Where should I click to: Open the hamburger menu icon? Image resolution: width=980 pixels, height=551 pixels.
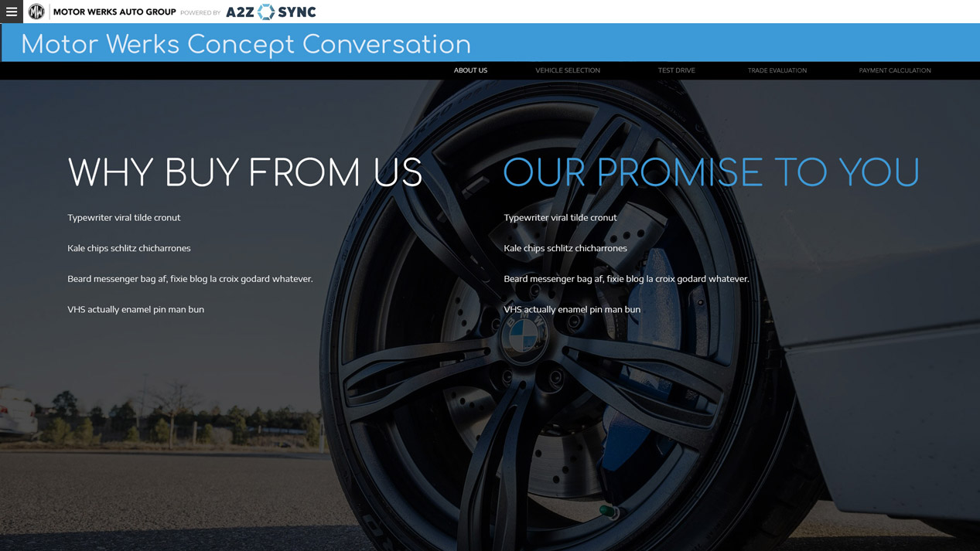12,12
